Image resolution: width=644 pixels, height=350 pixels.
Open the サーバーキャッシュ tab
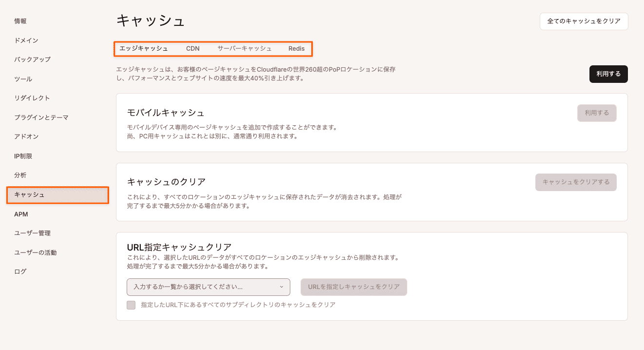(x=245, y=48)
